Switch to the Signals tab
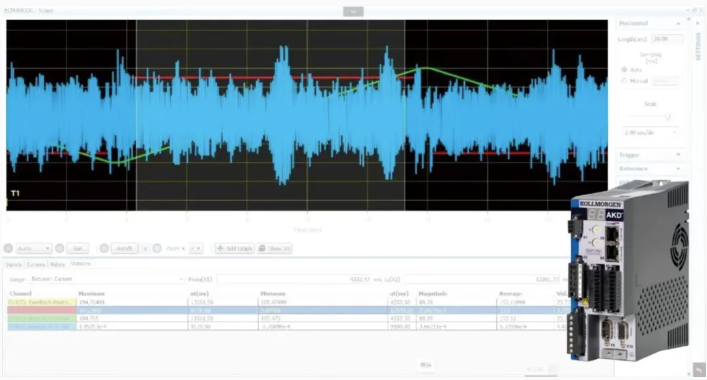Image resolution: width=707 pixels, height=380 pixels. point(13,265)
